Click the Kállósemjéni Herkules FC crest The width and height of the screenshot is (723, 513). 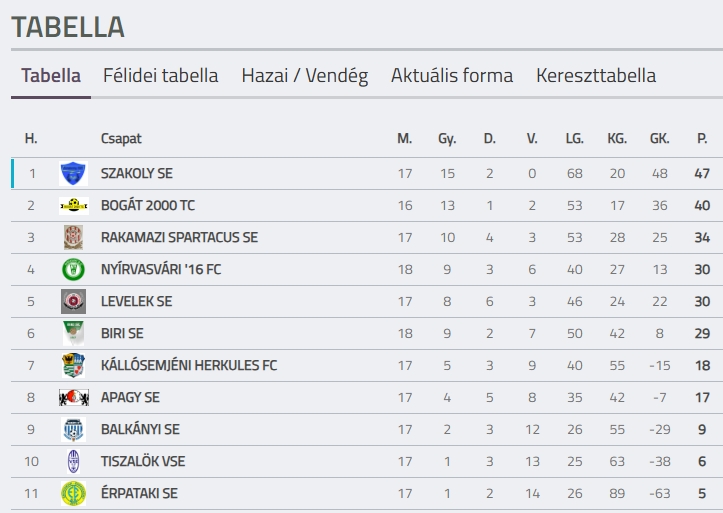(x=73, y=365)
